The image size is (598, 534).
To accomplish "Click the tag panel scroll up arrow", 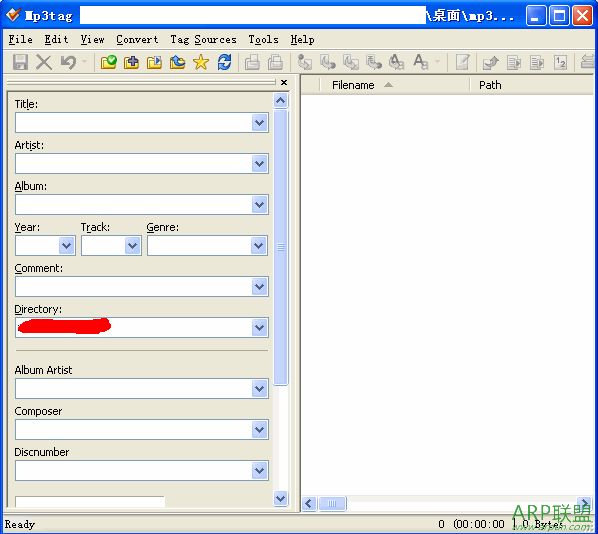I will pyautogui.click(x=281, y=101).
